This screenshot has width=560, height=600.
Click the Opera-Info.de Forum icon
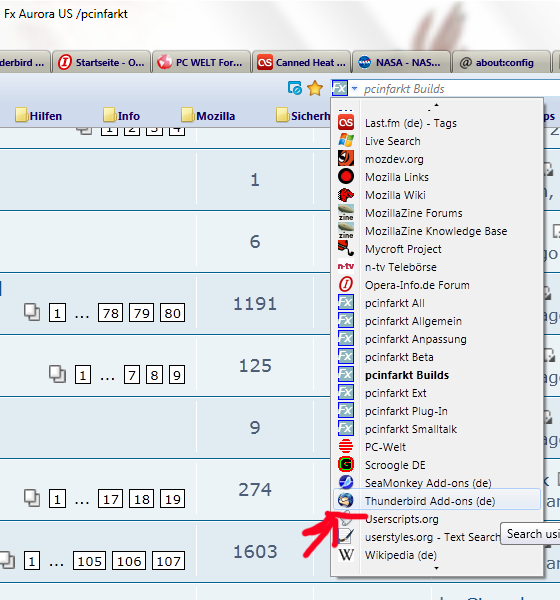346,285
